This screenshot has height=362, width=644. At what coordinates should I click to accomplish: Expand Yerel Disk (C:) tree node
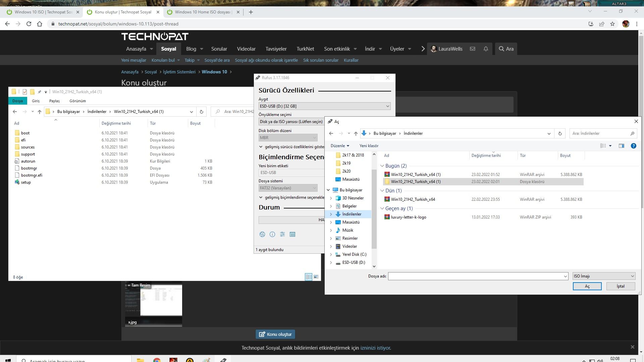pyautogui.click(x=331, y=254)
